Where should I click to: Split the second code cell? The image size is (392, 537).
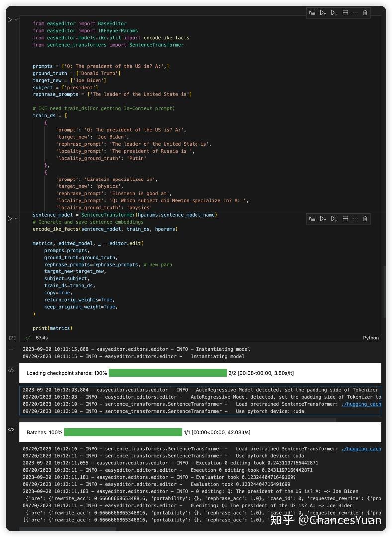[345, 219]
